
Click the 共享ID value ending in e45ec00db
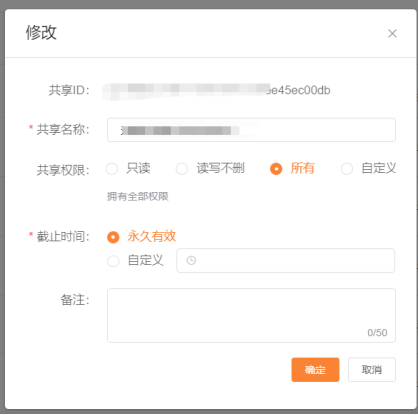(x=216, y=90)
